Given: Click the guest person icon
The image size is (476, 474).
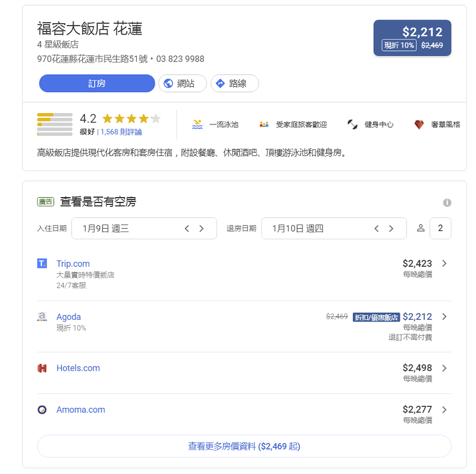Looking at the screenshot, I should click(421, 228).
